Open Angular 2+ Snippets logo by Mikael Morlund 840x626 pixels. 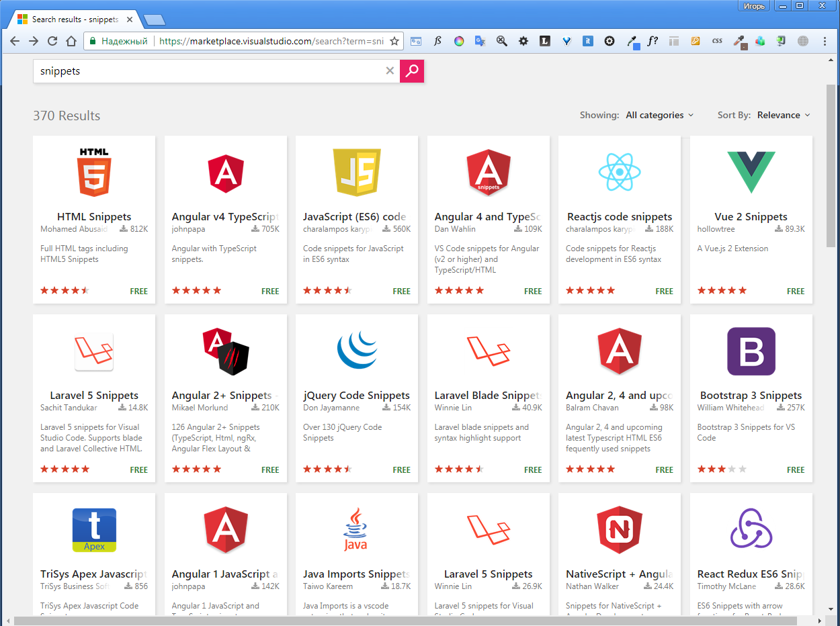(226, 351)
